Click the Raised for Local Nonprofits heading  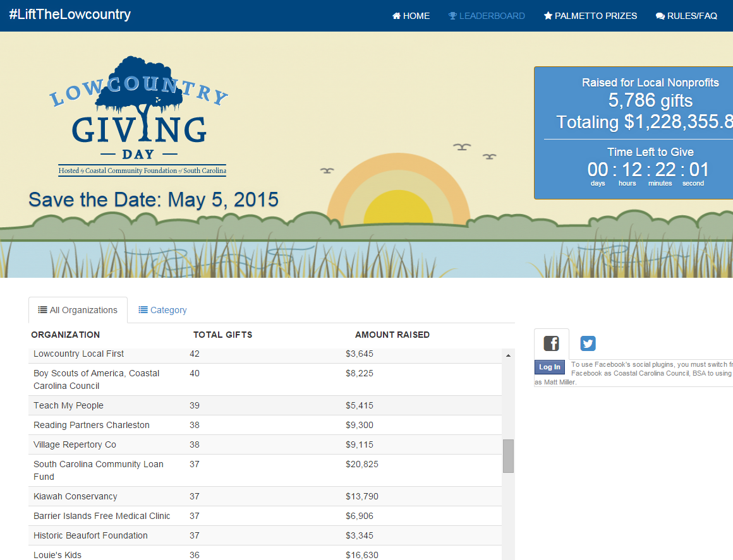650,83
